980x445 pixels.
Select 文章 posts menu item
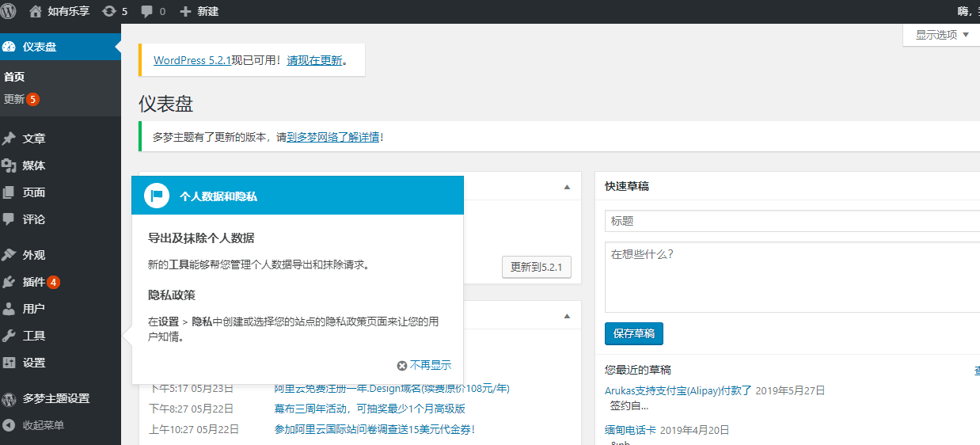(33, 139)
